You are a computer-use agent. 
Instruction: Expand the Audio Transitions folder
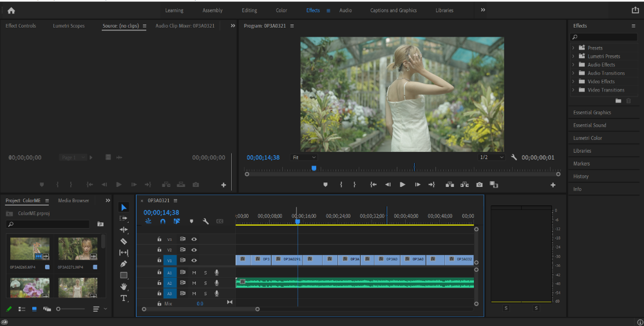pos(573,73)
